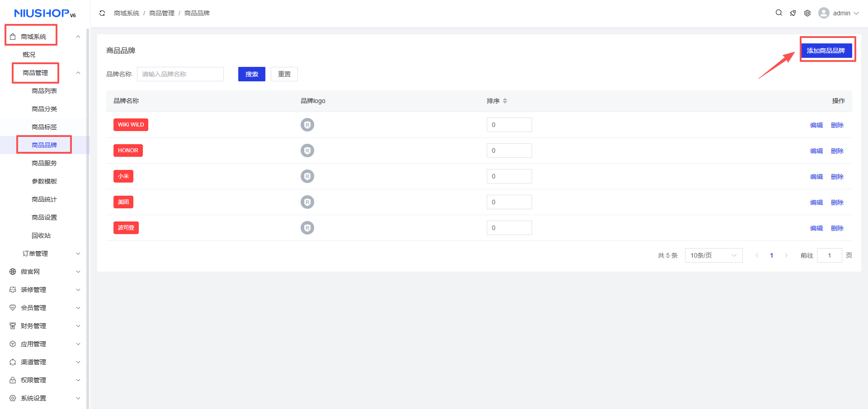Viewport: 868px width, 409px height.
Task: Click the 财务管理 icon in sidebar
Action: 13,326
